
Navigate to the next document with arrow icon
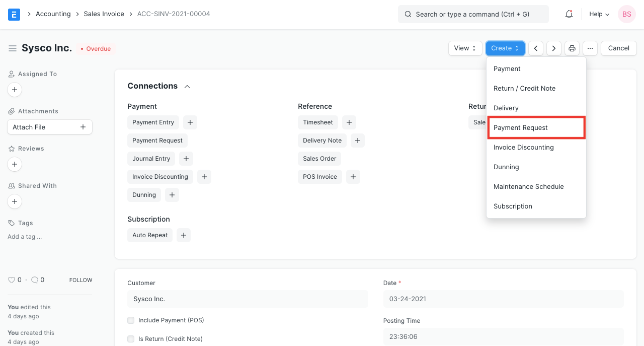[x=553, y=48]
